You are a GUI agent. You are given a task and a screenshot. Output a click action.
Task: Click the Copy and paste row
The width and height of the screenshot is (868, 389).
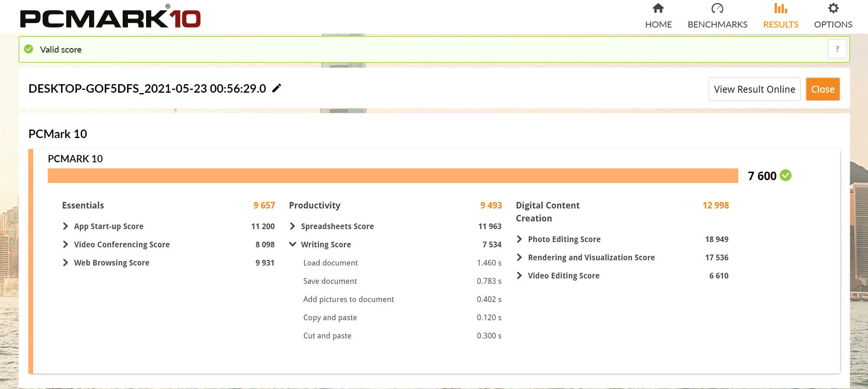coord(402,317)
